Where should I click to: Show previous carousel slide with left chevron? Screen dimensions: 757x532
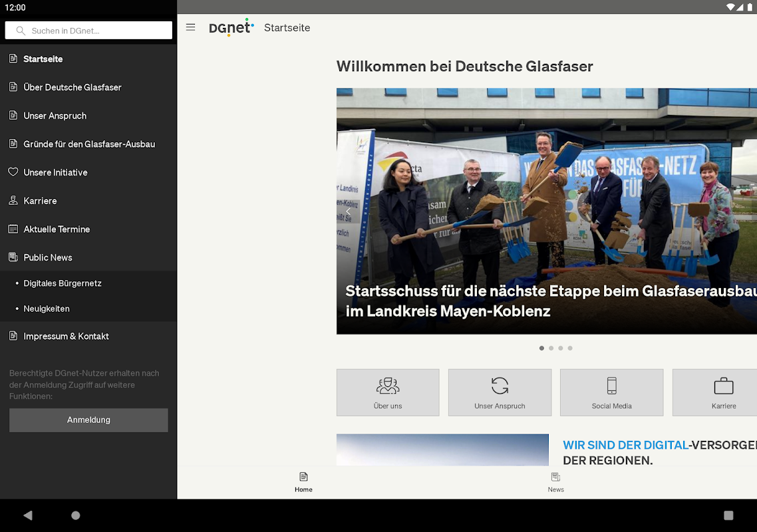pos(348,211)
